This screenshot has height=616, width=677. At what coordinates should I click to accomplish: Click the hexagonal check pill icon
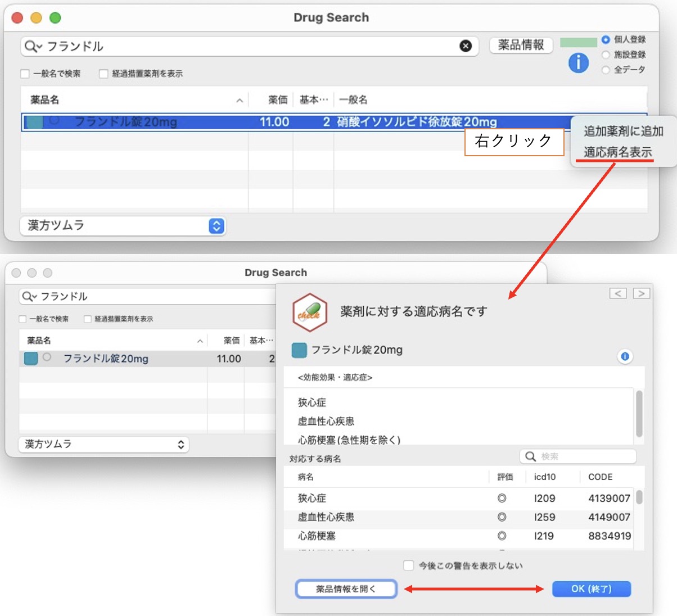tap(309, 312)
